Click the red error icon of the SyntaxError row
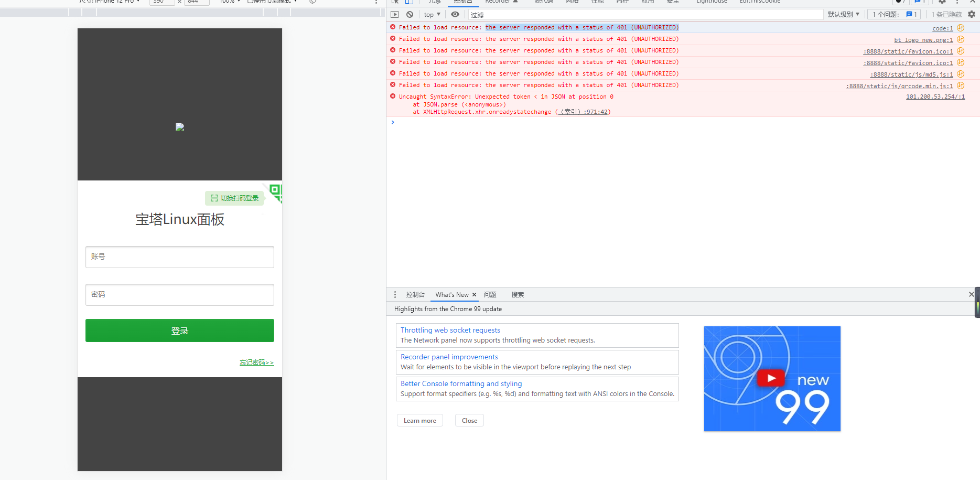Viewport: 980px width, 480px height. pos(393,96)
